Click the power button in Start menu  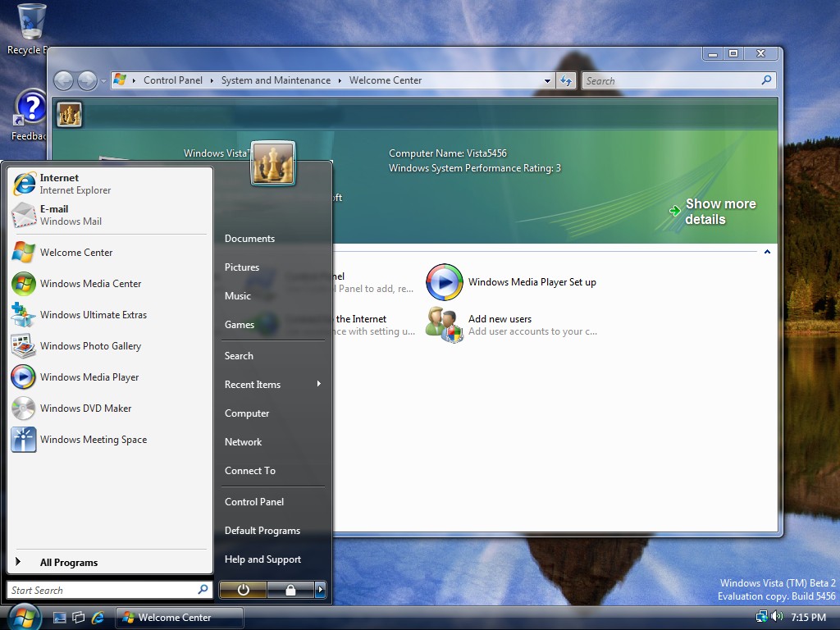(x=243, y=590)
